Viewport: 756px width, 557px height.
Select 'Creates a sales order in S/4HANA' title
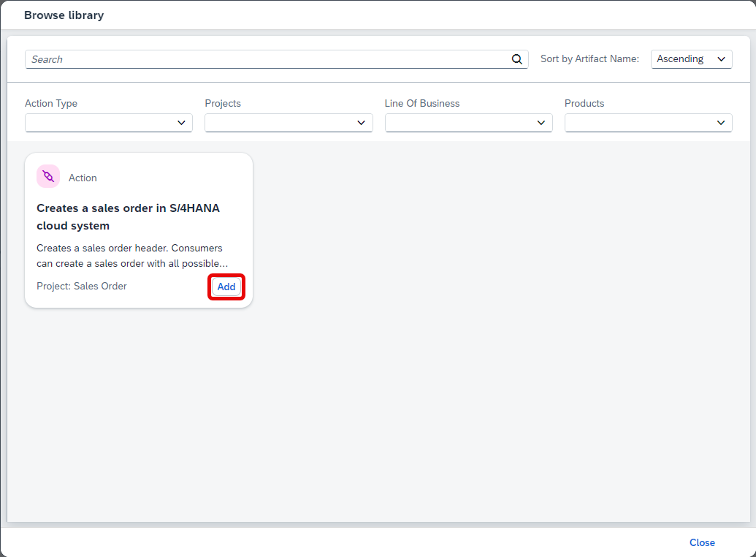(x=129, y=216)
